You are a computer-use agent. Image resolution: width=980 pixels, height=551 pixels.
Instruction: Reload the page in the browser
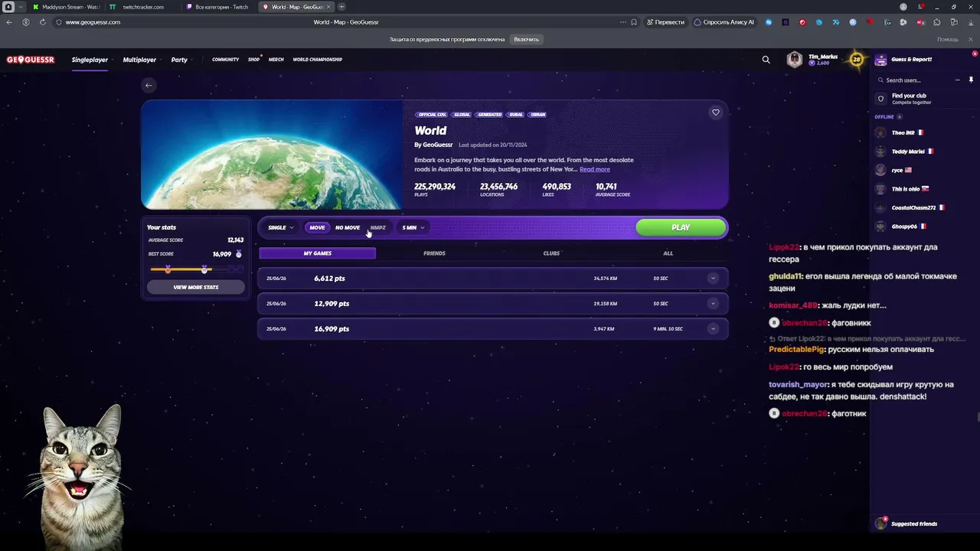click(42, 22)
